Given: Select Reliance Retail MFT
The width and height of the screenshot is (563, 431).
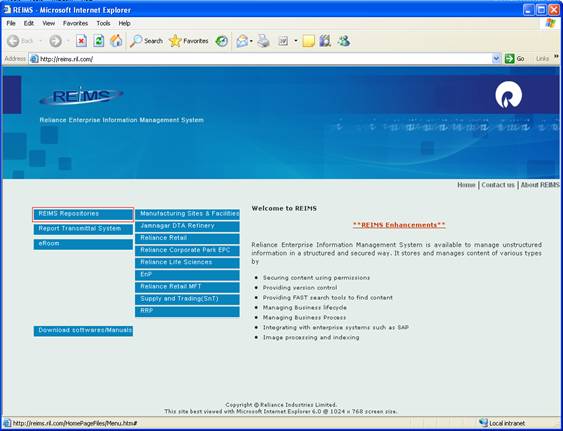Looking at the screenshot, I should click(187, 287).
